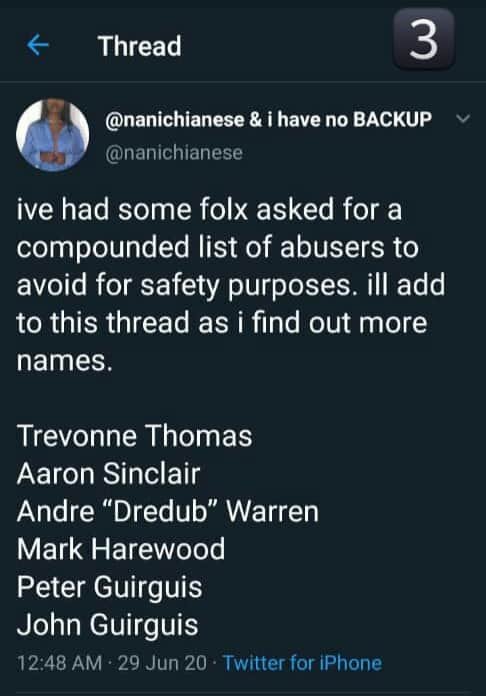Screen dimensions: 486x696
Task: Tap the 'to this thread as i find out more' line
Action: (x=222, y=323)
